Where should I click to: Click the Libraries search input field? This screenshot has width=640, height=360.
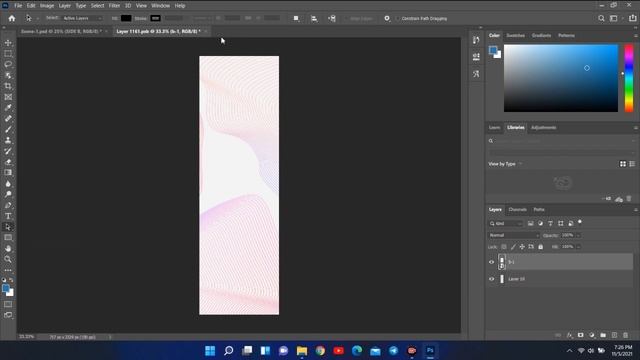(x=562, y=141)
